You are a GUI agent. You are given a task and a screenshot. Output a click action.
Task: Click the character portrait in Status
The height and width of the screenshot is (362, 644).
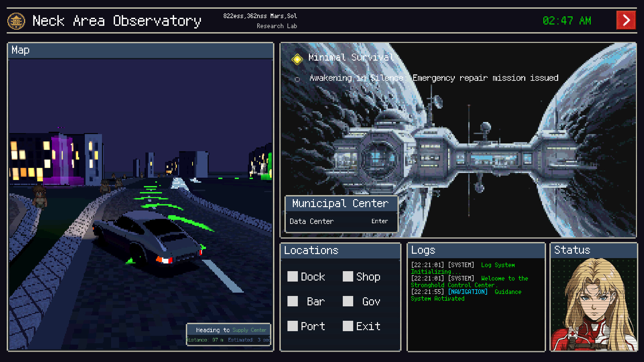point(594,304)
